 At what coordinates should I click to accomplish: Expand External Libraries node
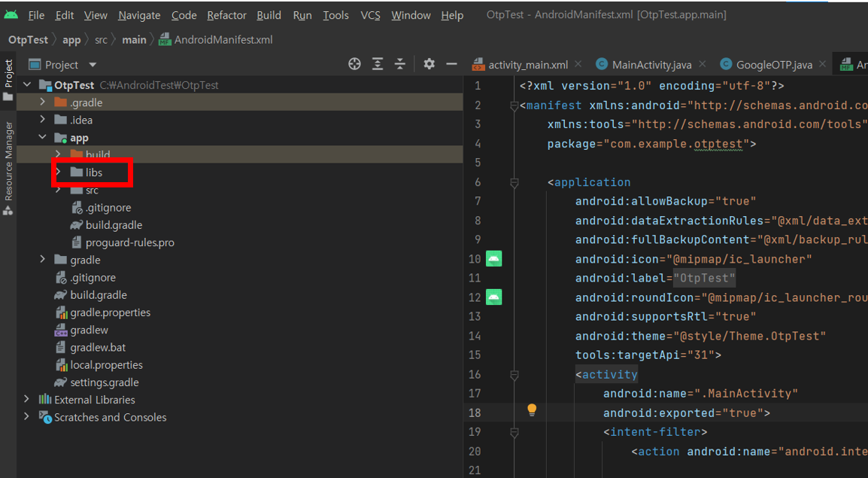[26, 400]
